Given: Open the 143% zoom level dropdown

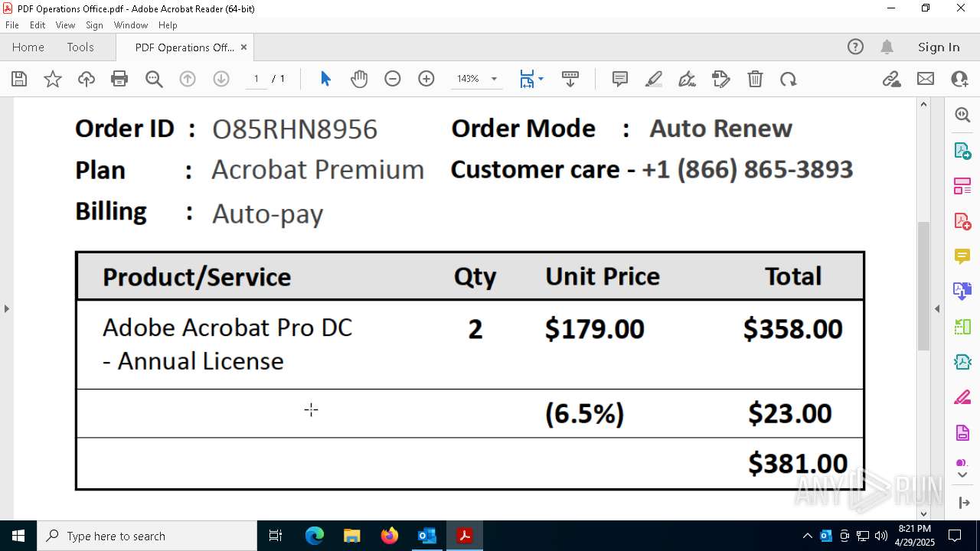Looking at the screenshot, I should pos(494,79).
